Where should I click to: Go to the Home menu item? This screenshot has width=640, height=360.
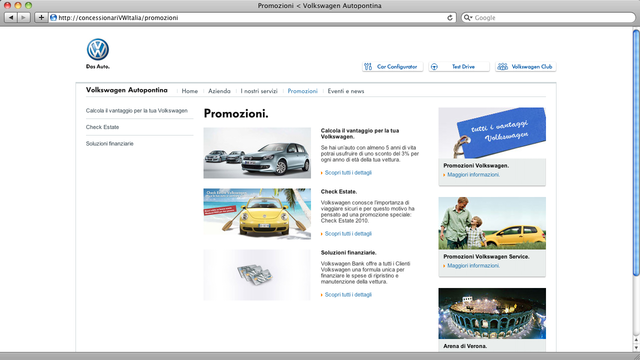pos(189,91)
